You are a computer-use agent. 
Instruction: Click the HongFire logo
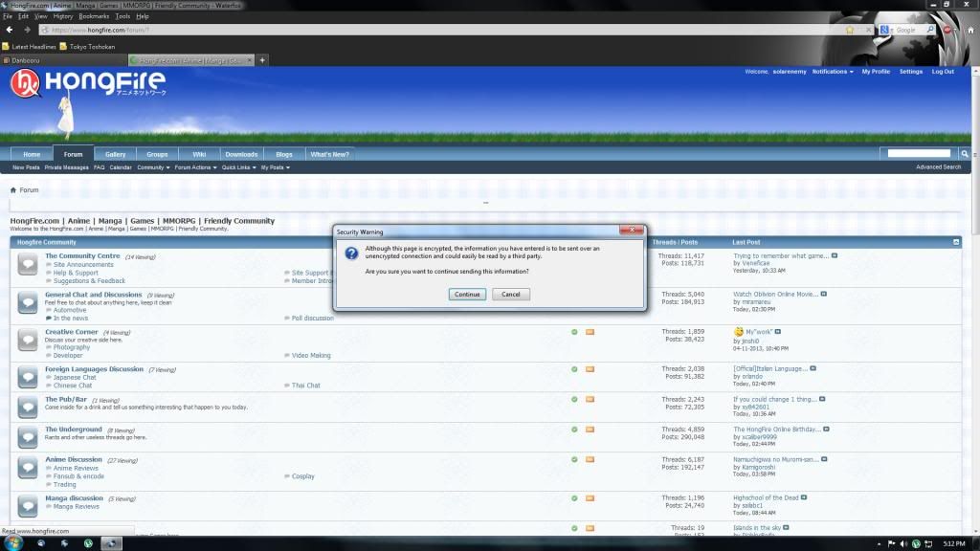tap(88, 83)
